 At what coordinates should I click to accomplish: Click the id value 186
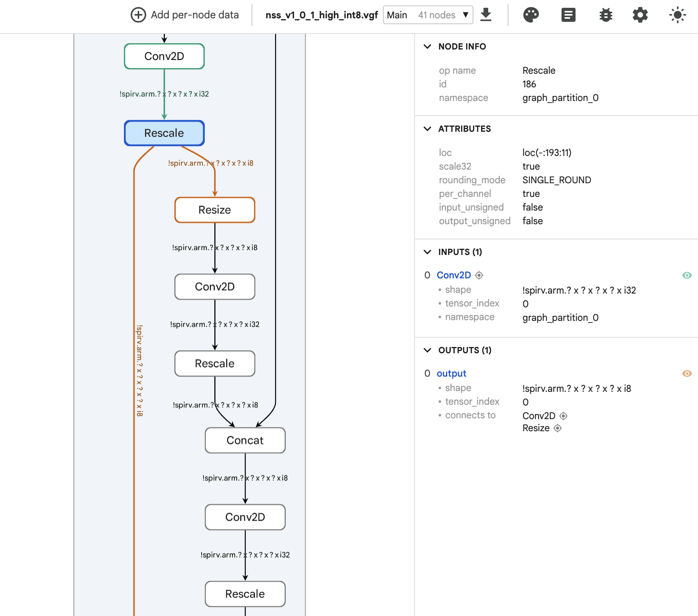tap(529, 84)
